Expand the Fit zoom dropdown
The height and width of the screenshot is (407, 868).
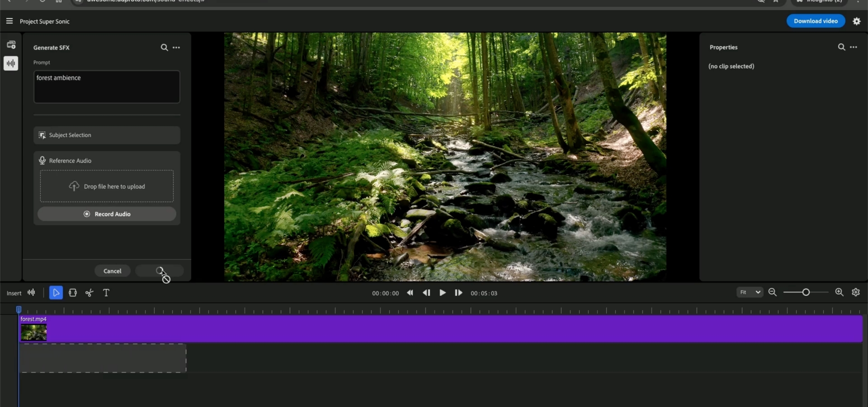coord(750,293)
